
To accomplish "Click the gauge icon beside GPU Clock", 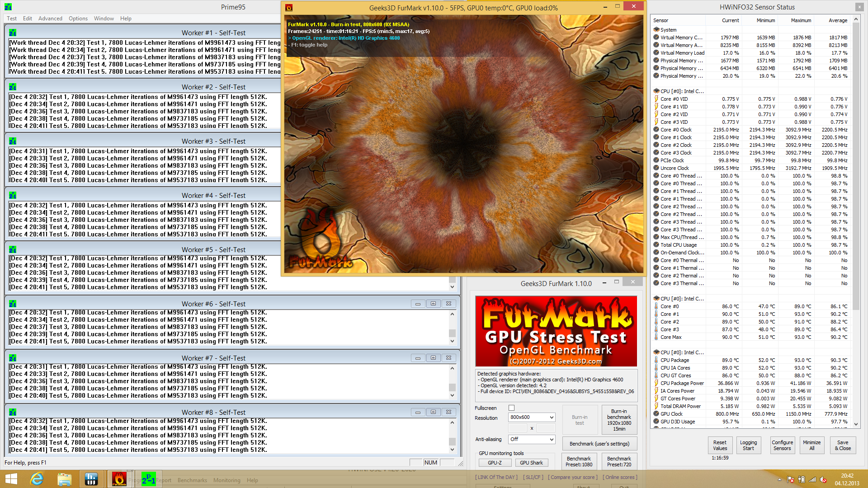I will tap(656, 414).
